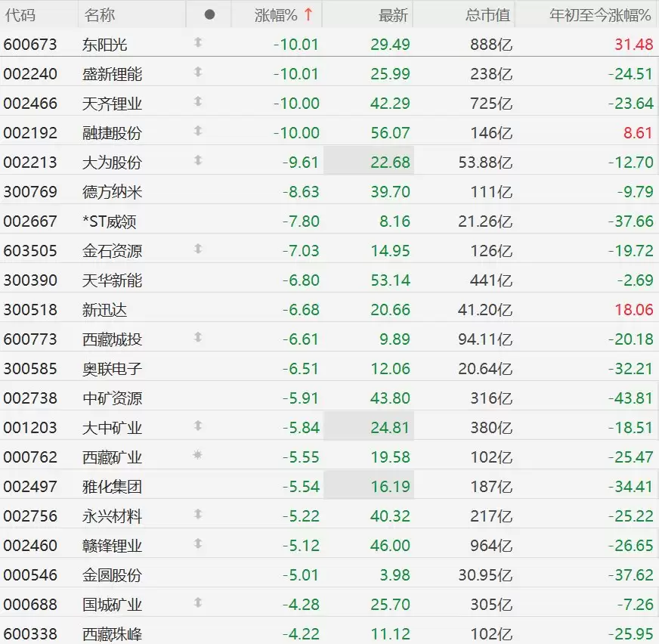Click the 涨幅% column header label
This screenshot has width=659, height=644.
(x=276, y=15)
